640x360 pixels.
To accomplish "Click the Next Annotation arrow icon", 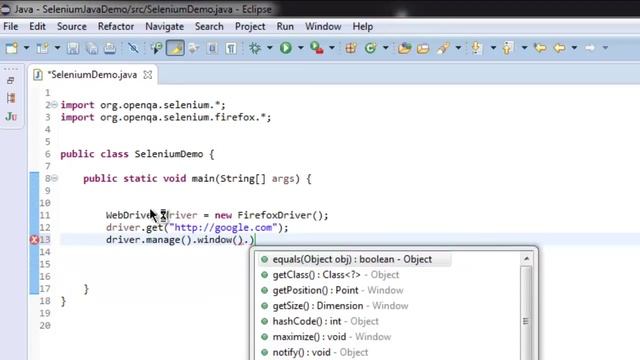I will (476, 48).
